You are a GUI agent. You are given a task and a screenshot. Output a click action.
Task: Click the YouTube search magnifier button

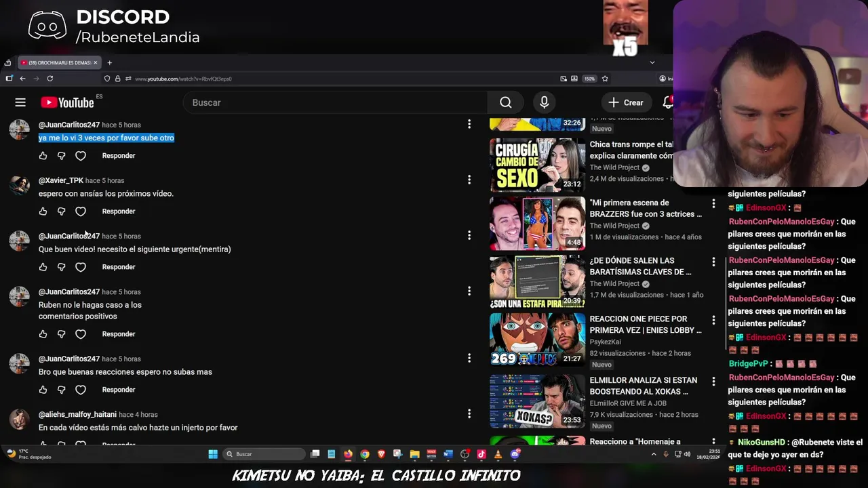click(505, 102)
